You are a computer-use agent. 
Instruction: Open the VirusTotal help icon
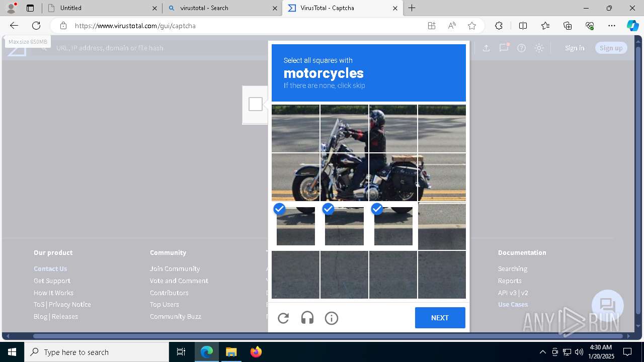(522, 48)
